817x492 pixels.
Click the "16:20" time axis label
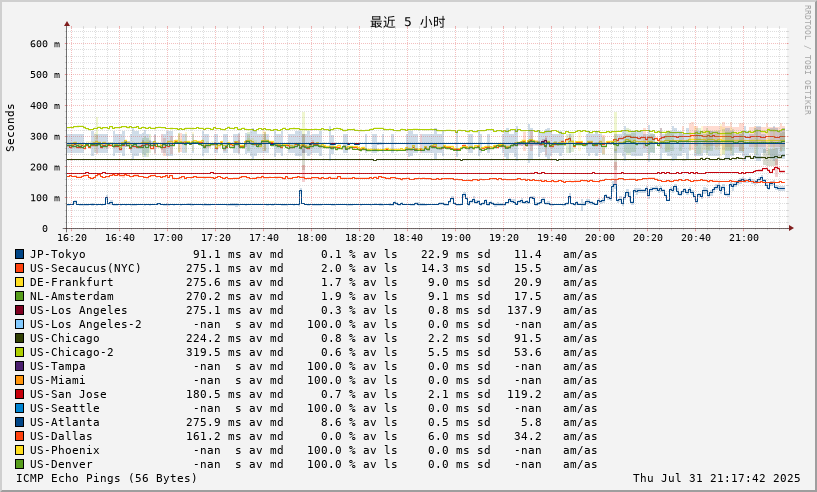click(72, 238)
